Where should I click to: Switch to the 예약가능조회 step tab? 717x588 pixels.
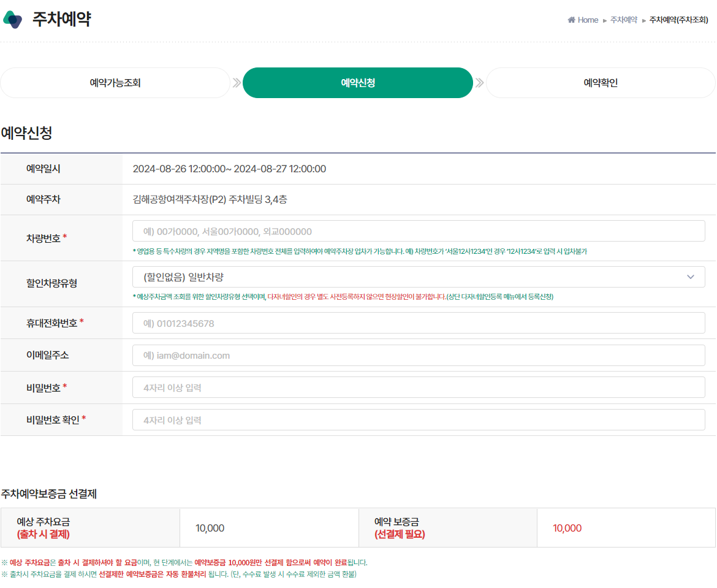pyautogui.click(x=115, y=83)
